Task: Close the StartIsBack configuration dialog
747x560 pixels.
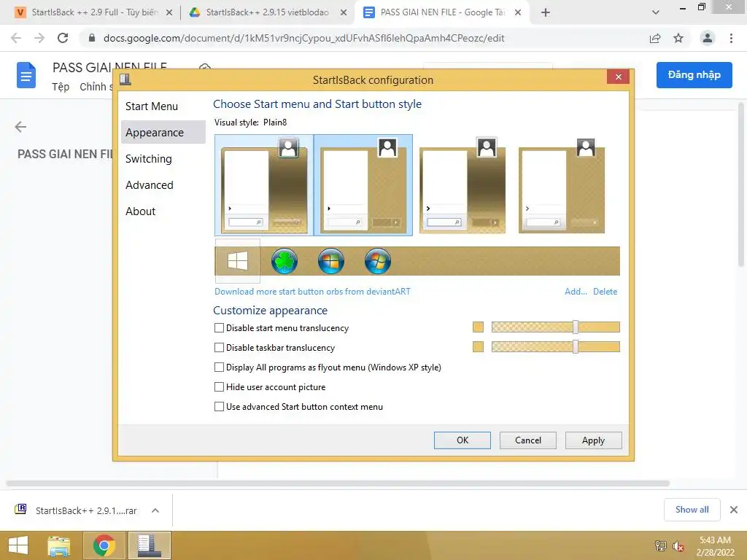Action: (618, 77)
